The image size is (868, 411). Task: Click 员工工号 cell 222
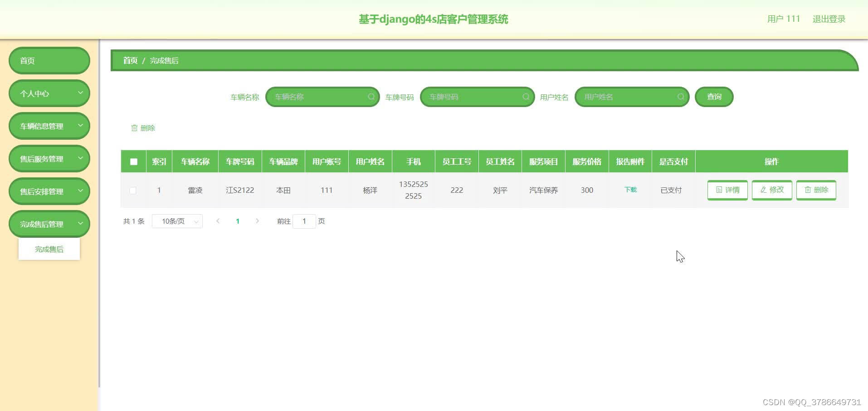pos(457,190)
